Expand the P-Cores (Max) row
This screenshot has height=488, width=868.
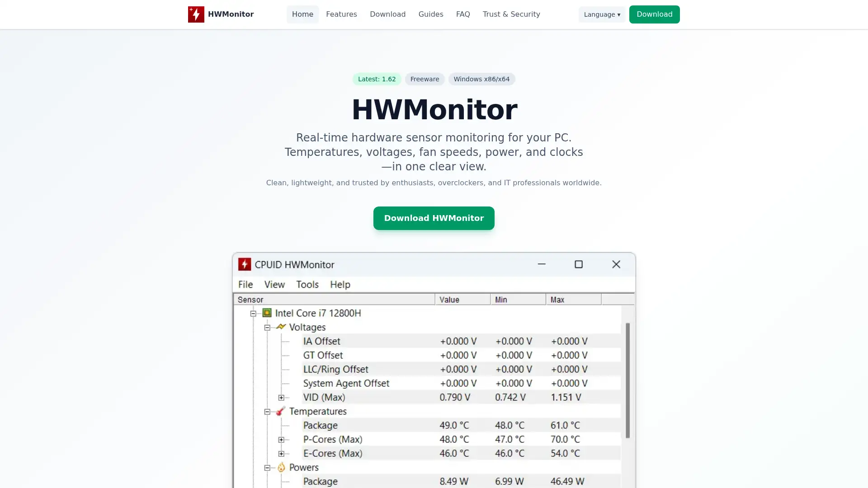click(281, 439)
